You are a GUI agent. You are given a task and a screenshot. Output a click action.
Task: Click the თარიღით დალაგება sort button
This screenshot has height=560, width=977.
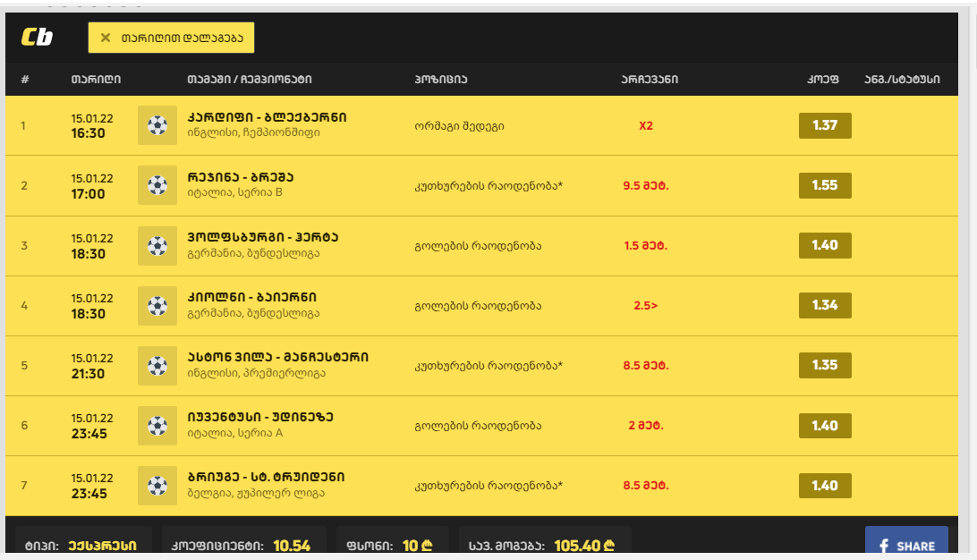[x=172, y=38]
